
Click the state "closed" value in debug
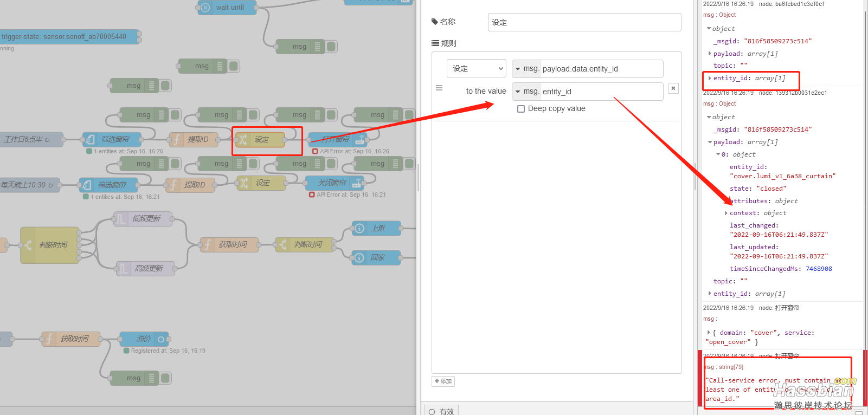pos(771,189)
